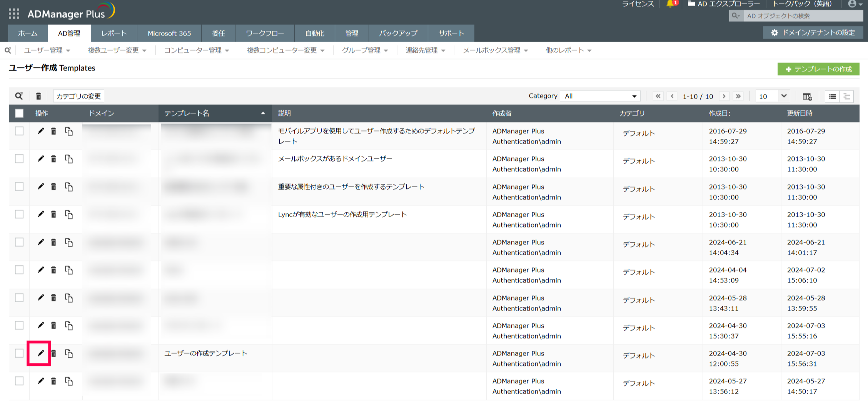Copy the Lync user template using copy icon
Image resolution: width=868 pixels, height=403 pixels.
coord(69,215)
